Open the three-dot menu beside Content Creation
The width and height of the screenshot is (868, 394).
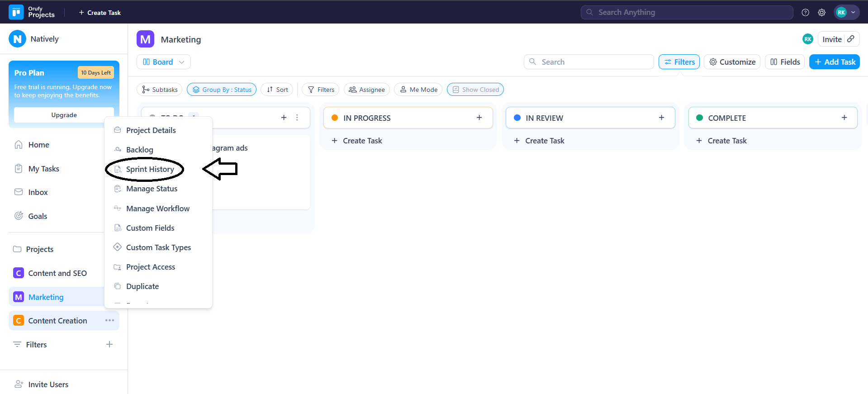[x=109, y=320]
